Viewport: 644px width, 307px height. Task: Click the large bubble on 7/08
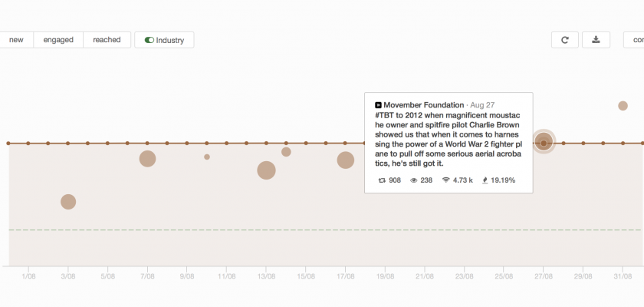(148, 159)
